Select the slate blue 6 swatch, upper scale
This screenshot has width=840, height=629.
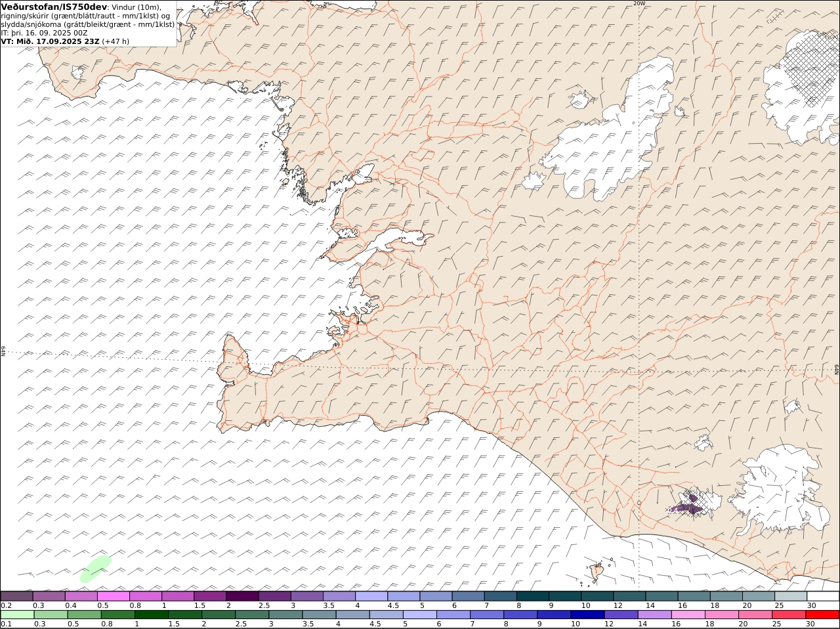pyautogui.click(x=469, y=596)
